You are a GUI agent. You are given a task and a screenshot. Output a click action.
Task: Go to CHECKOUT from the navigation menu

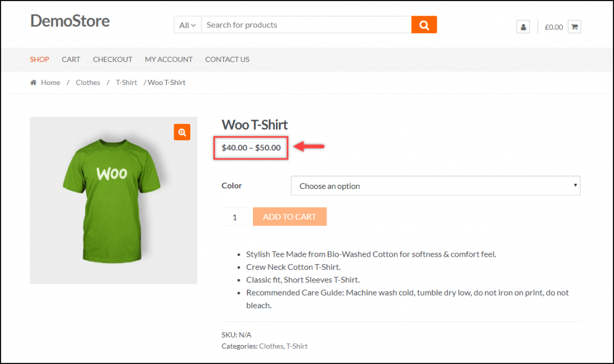(x=112, y=59)
